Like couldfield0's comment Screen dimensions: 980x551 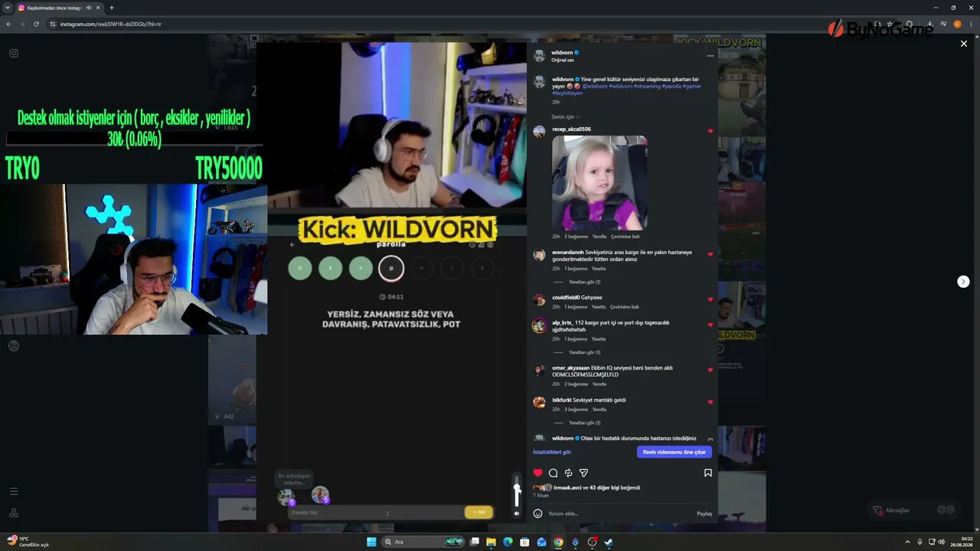pos(710,299)
